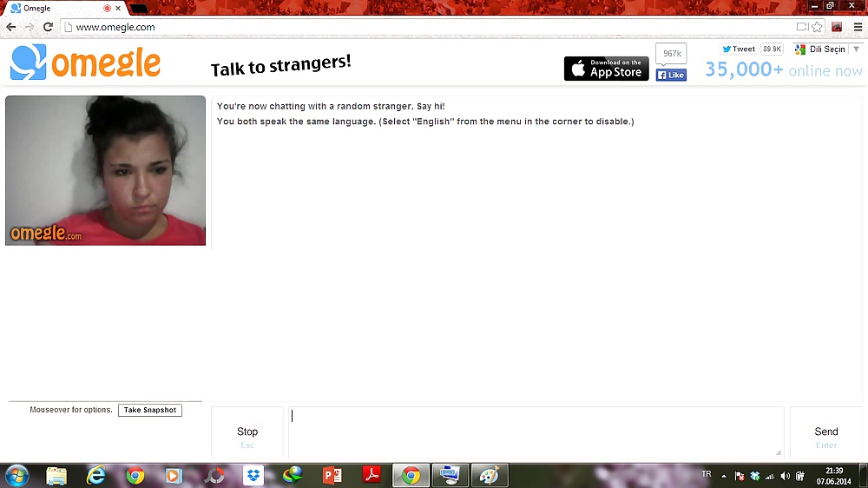The image size is (868, 488).
Task: Click 'Mouseover for options.' text
Action: click(71, 410)
